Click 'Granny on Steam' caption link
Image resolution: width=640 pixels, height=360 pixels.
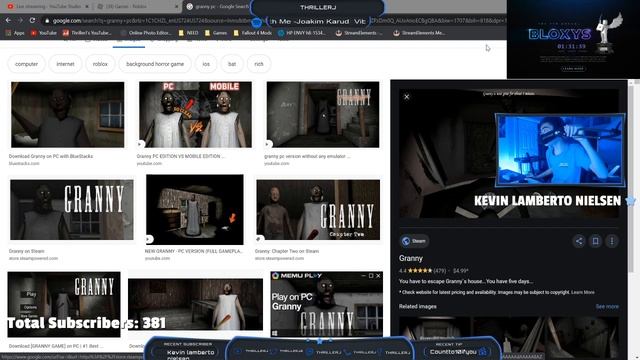click(x=27, y=251)
